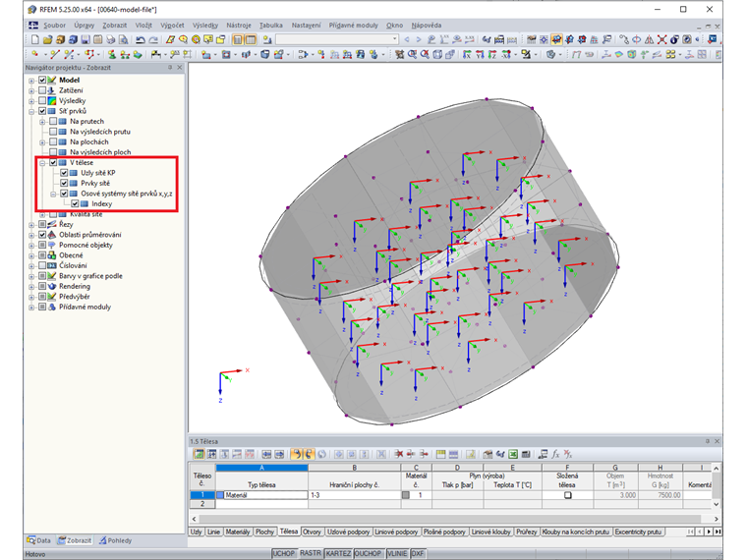Click the isometric view cube icon
This screenshot has height=560, width=747.
[x=437, y=54]
